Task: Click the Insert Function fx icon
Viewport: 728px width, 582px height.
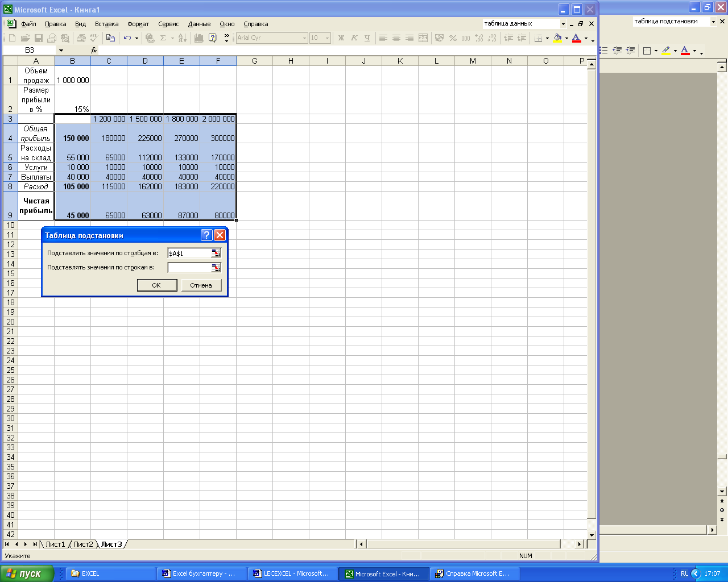Action: (x=94, y=50)
